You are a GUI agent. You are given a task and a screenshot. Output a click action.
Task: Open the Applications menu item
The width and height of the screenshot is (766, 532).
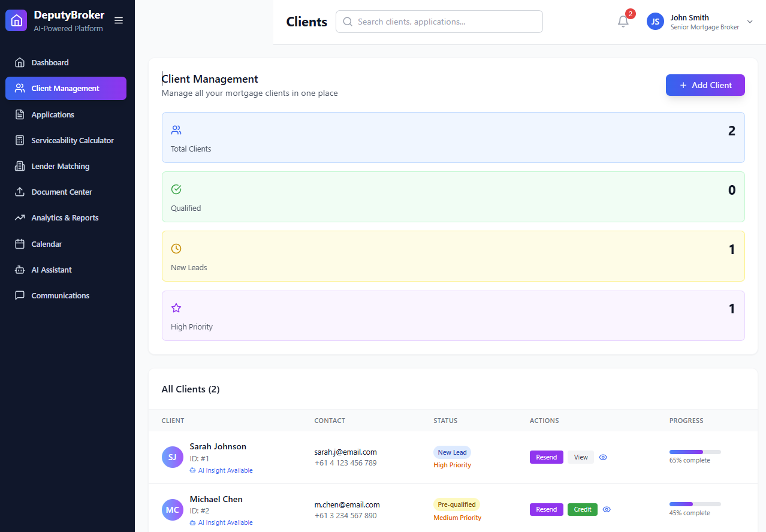click(x=52, y=114)
